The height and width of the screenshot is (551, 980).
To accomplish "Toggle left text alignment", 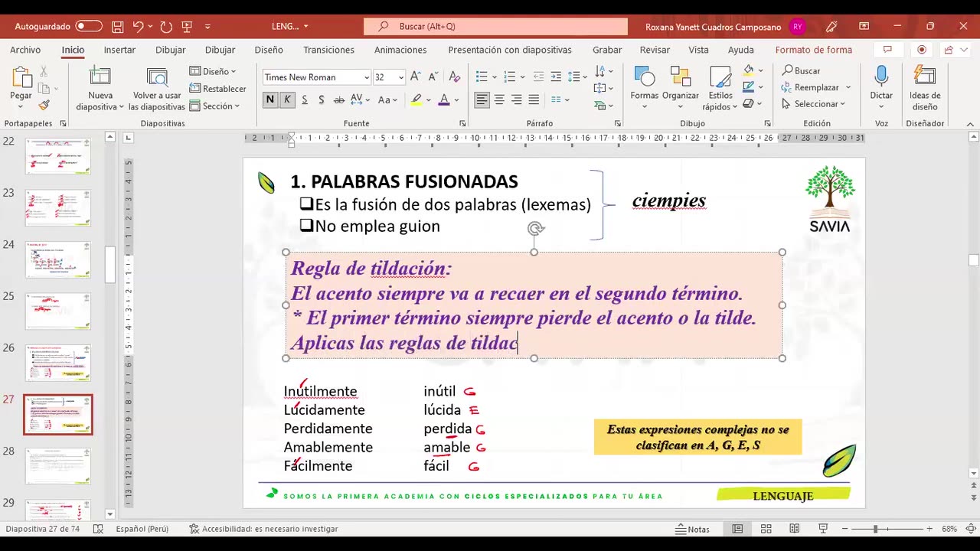I will [482, 99].
